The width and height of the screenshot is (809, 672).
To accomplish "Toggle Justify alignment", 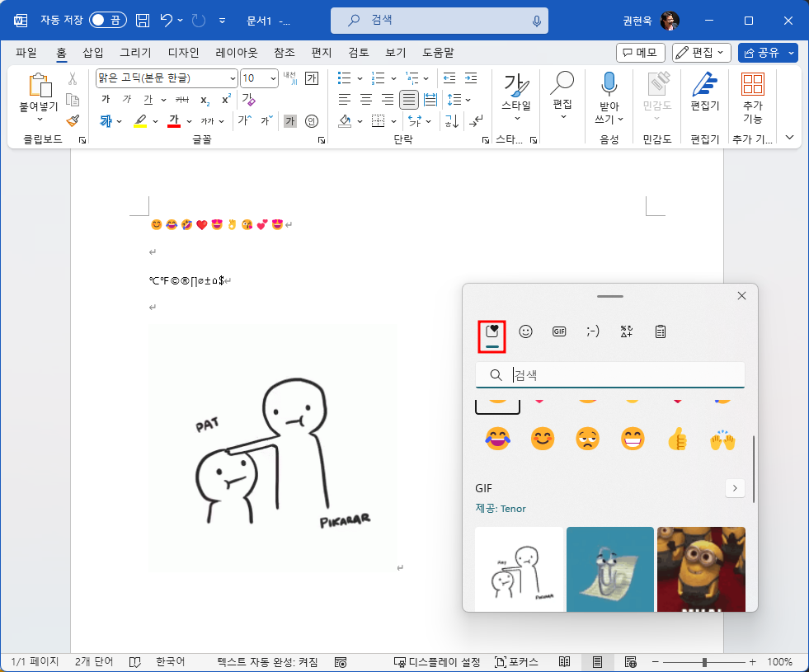I will tap(409, 100).
